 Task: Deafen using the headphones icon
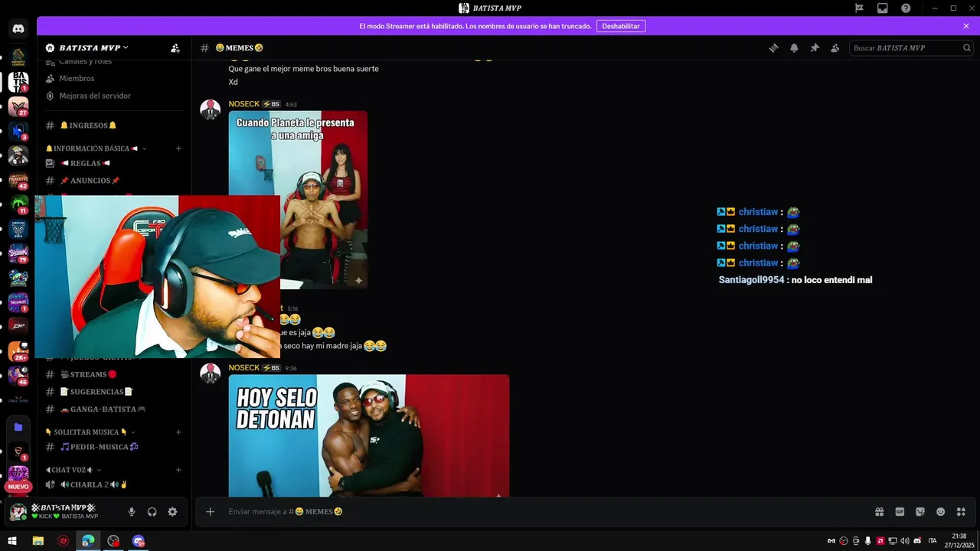[x=152, y=512]
